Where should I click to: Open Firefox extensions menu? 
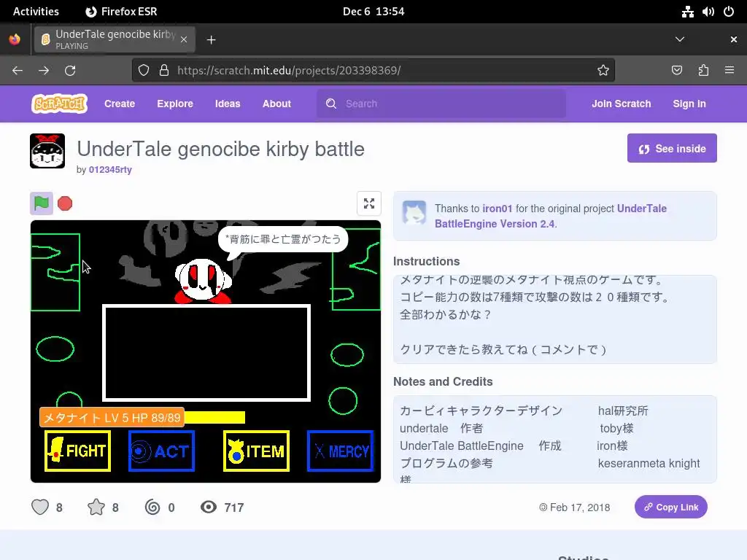[x=703, y=71]
